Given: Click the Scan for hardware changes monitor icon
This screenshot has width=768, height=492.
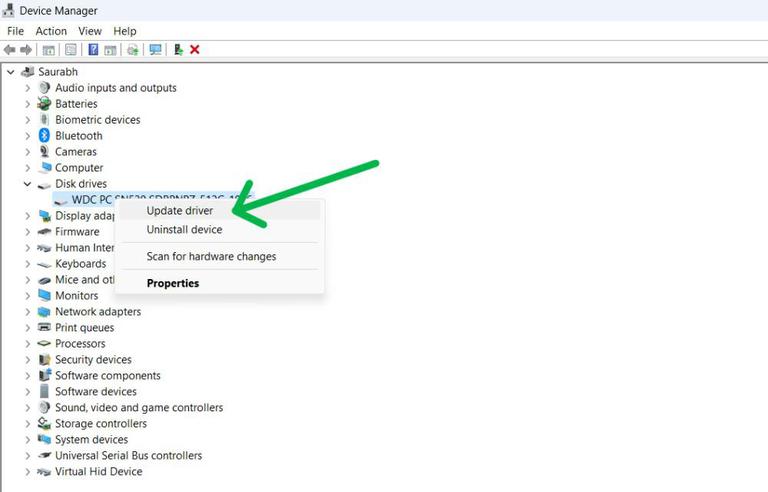Looking at the screenshot, I should point(155,49).
